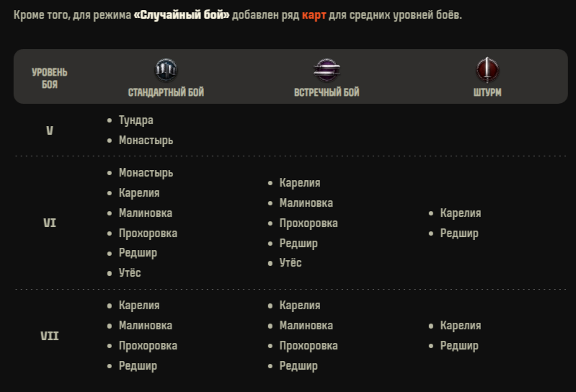Click Карелия in level VI assault
This screenshot has height=392, width=576.
(x=461, y=213)
